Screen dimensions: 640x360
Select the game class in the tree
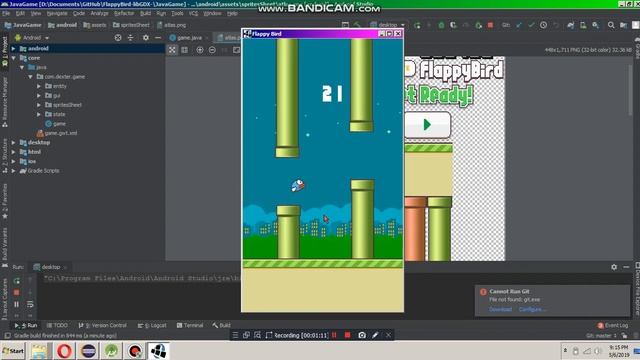coord(56,124)
